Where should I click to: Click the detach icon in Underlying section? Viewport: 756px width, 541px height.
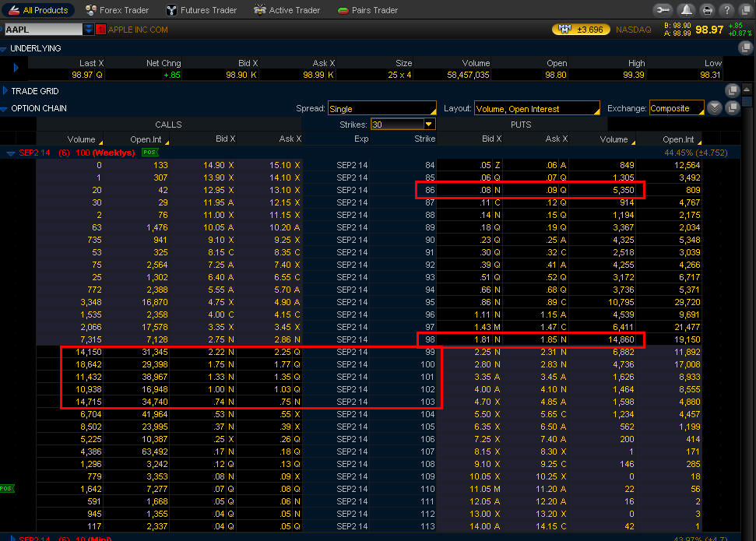coord(747,48)
